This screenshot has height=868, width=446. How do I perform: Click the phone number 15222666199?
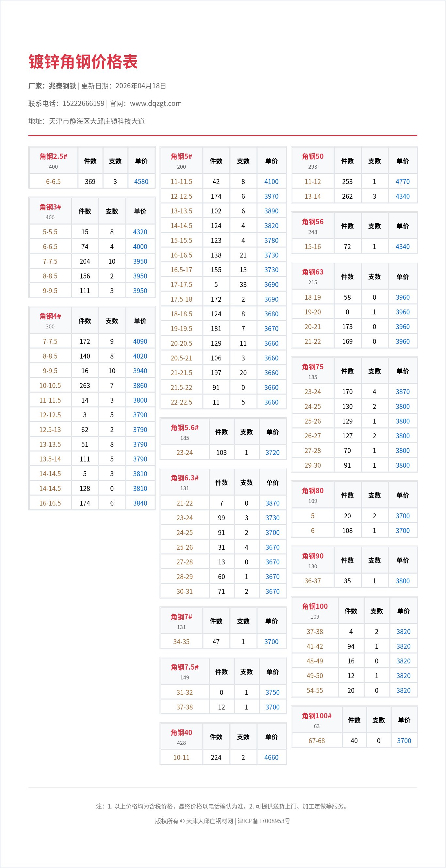[x=84, y=104]
